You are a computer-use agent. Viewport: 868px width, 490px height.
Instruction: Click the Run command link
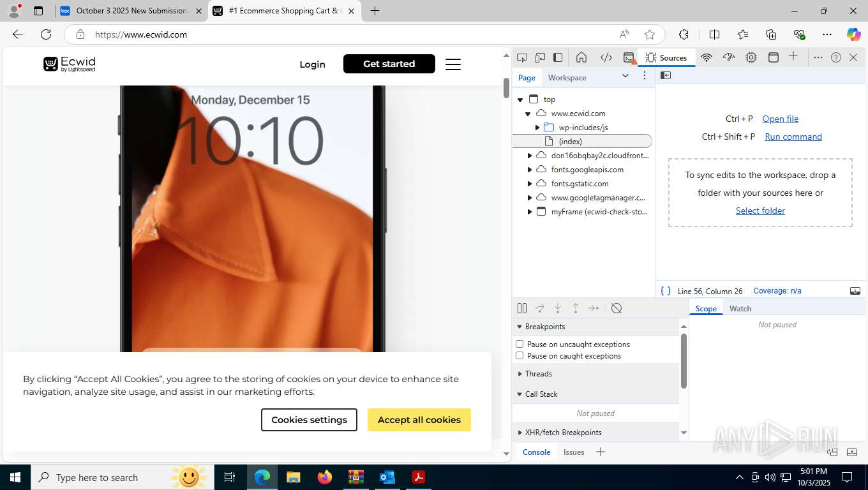pos(793,137)
